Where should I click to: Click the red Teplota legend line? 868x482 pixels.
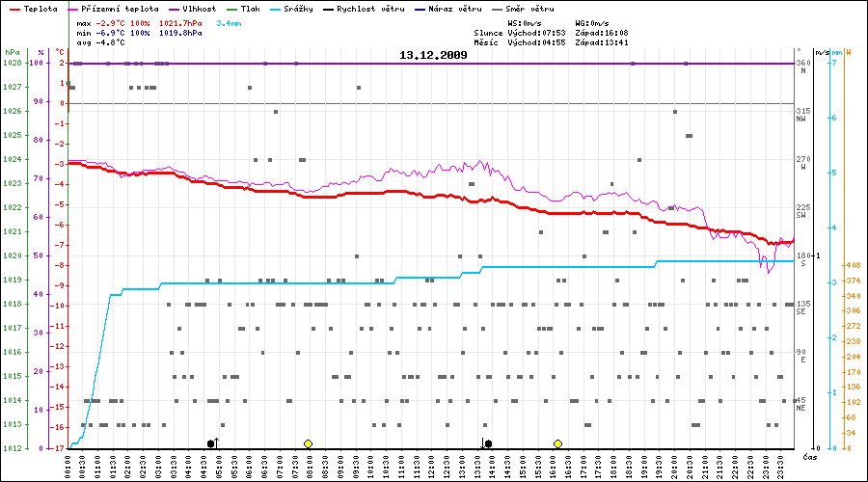[x=14, y=9]
